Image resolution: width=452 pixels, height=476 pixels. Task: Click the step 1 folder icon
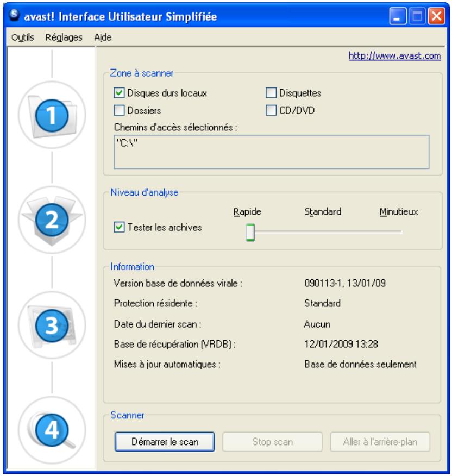52,115
